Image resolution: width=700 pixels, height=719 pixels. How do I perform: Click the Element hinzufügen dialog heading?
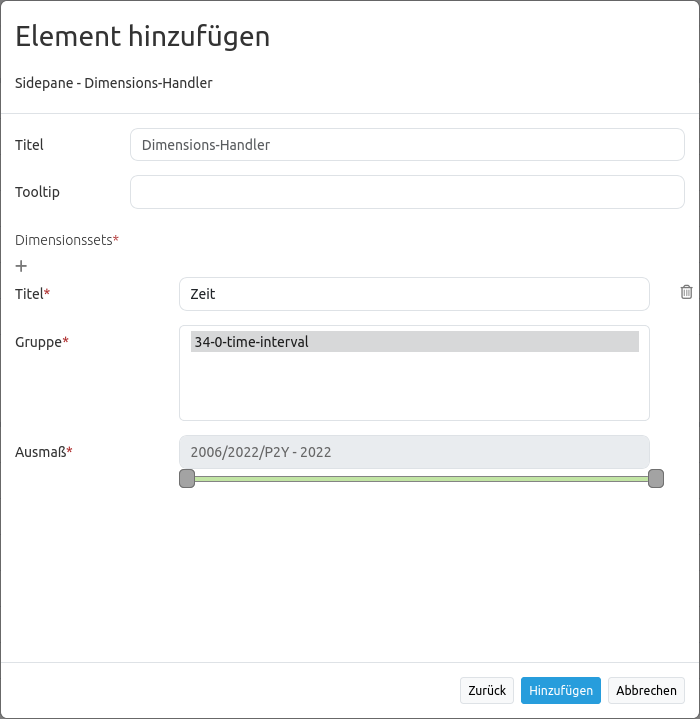coord(142,37)
